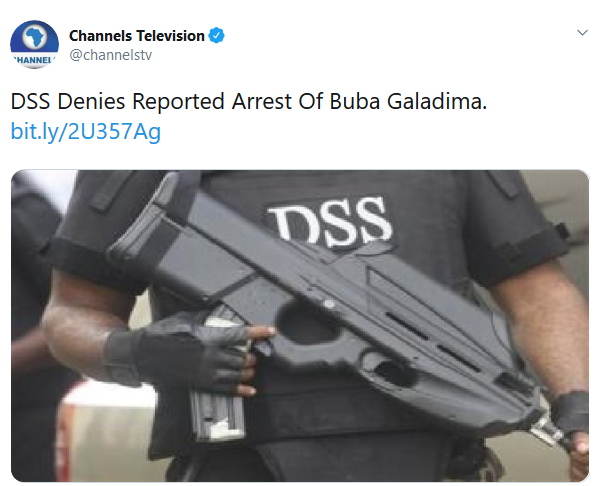
Task: Click the tweet text about Buba Galadima
Action: [x=249, y=101]
